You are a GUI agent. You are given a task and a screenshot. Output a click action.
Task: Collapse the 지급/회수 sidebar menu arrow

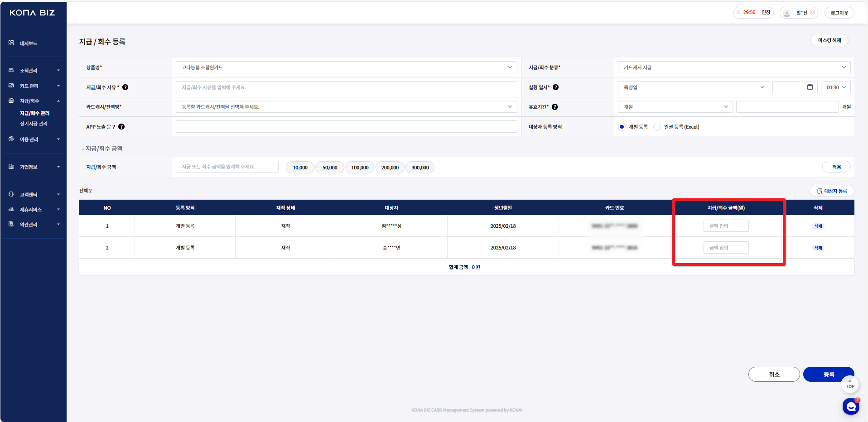pyautogui.click(x=58, y=101)
